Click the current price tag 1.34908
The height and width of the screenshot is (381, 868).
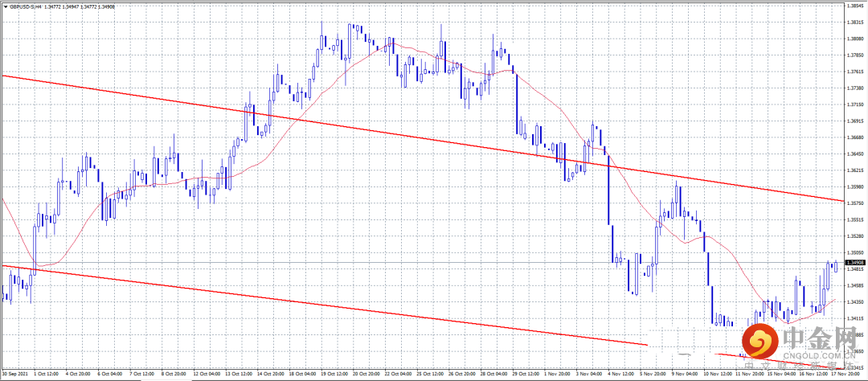pyautogui.click(x=856, y=262)
